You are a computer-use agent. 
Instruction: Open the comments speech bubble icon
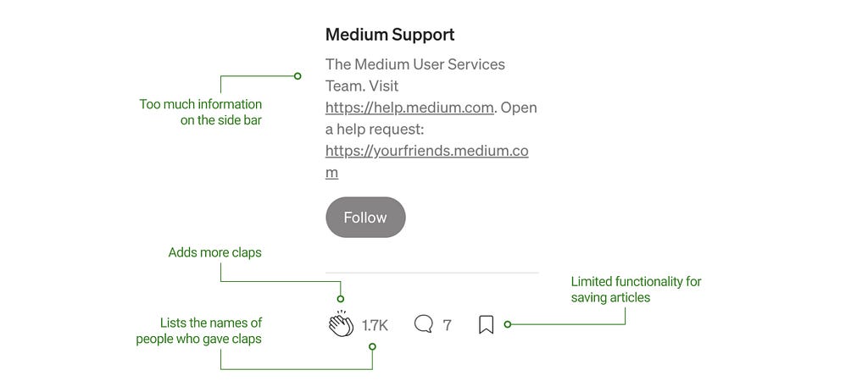(424, 324)
